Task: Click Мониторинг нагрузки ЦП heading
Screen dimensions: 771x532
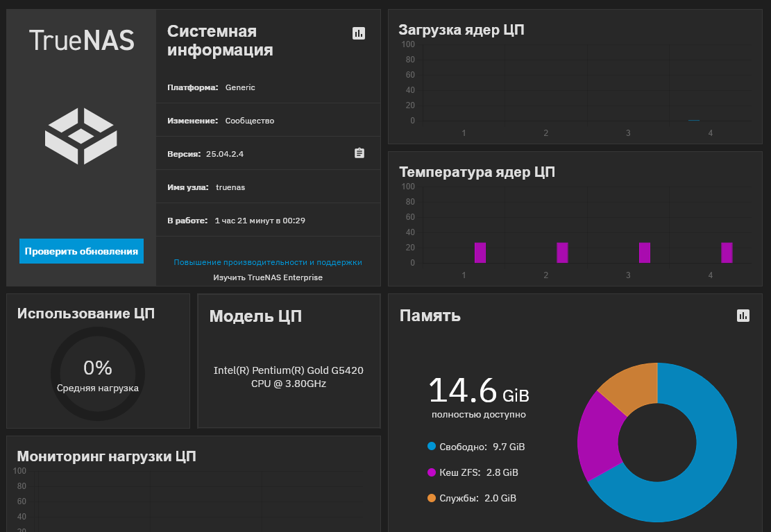Action: point(107,456)
